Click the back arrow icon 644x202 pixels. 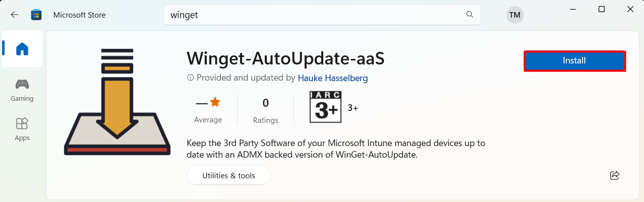click(x=15, y=15)
